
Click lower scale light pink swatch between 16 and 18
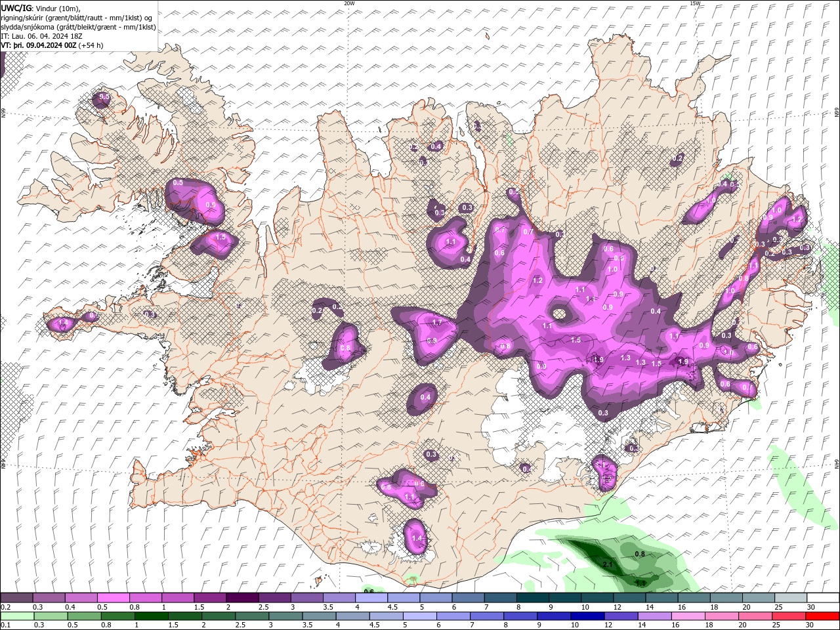tap(688, 616)
